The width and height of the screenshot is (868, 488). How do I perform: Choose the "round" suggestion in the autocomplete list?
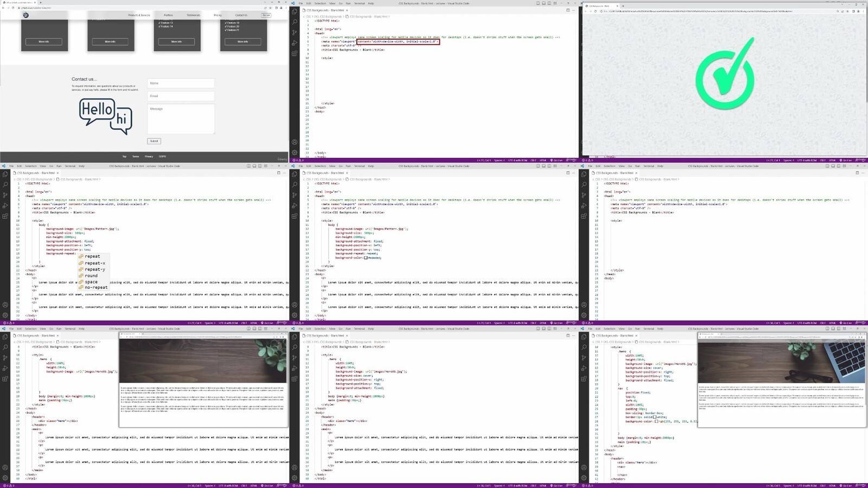(x=94, y=276)
